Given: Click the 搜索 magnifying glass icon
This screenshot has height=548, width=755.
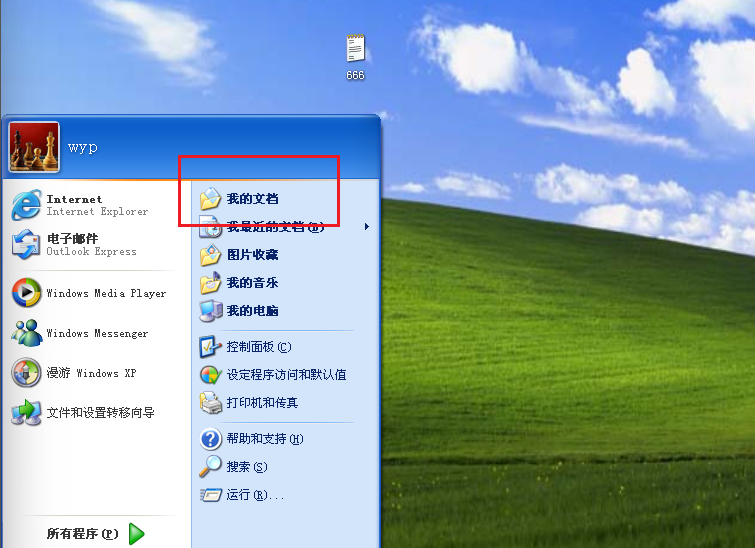Looking at the screenshot, I should (x=210, y=467).
